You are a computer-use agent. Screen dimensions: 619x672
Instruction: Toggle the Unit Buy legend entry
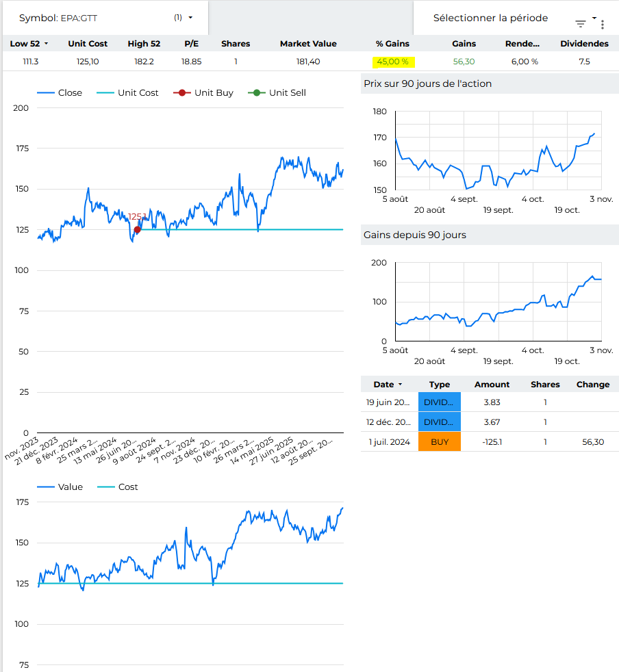point(203,93)
